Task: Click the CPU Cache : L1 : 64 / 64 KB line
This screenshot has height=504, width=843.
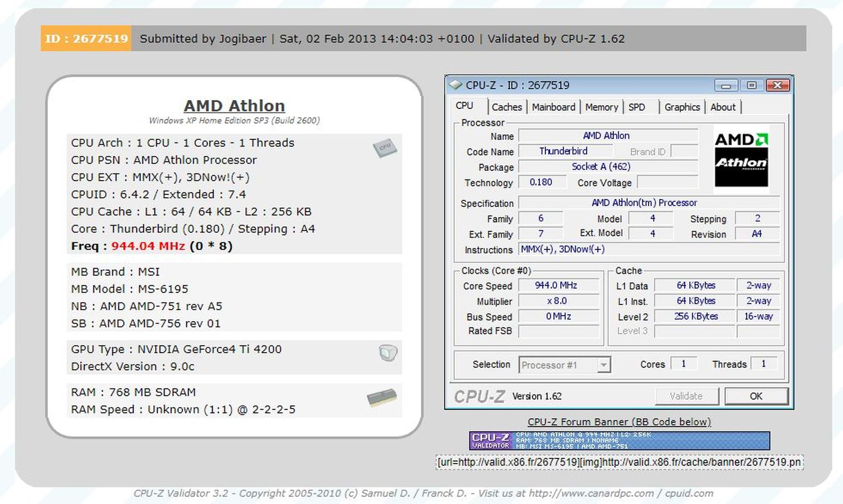Action: (x=191, y=211)
